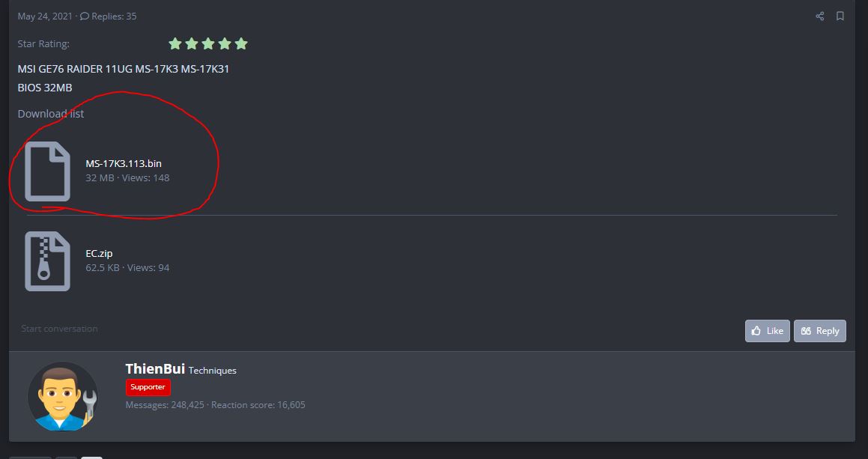Download the EC.zip attachment

click(x=99, y=253)
